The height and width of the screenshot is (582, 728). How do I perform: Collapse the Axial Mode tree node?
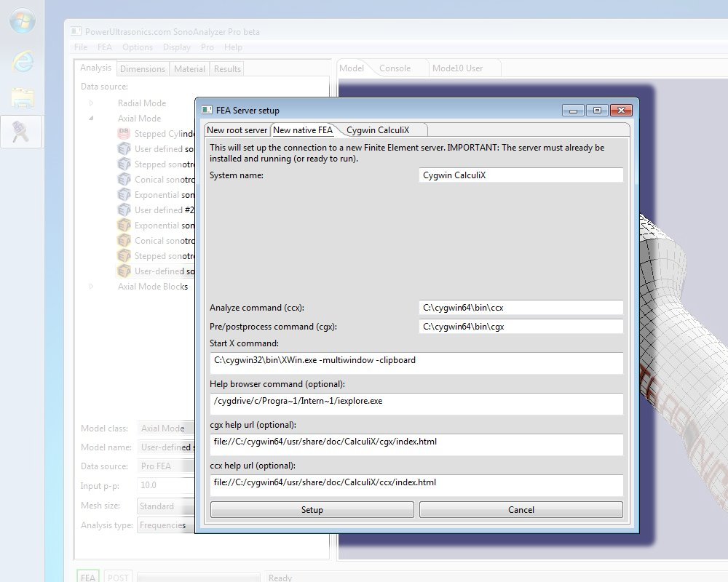[x=92, y=119]
